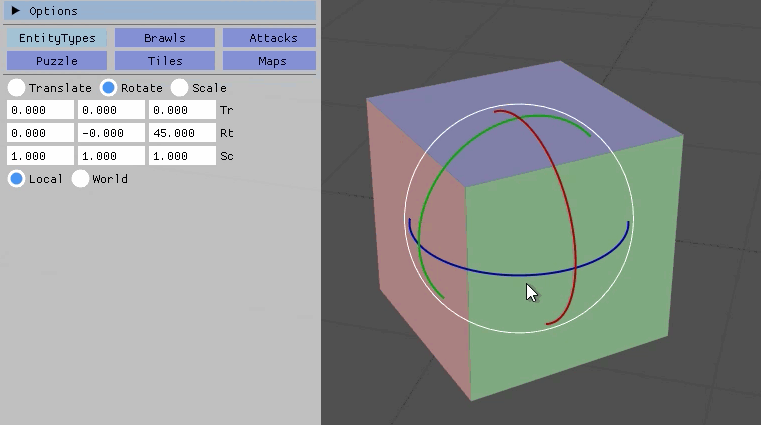The width and height of the screenshot is (761, 425).
Task: Click the middle Rt field showing -0.000
Action: tap(111, 133)
